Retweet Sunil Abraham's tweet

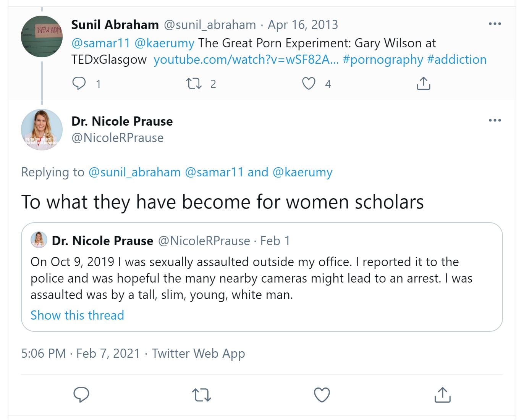(194, 83)
